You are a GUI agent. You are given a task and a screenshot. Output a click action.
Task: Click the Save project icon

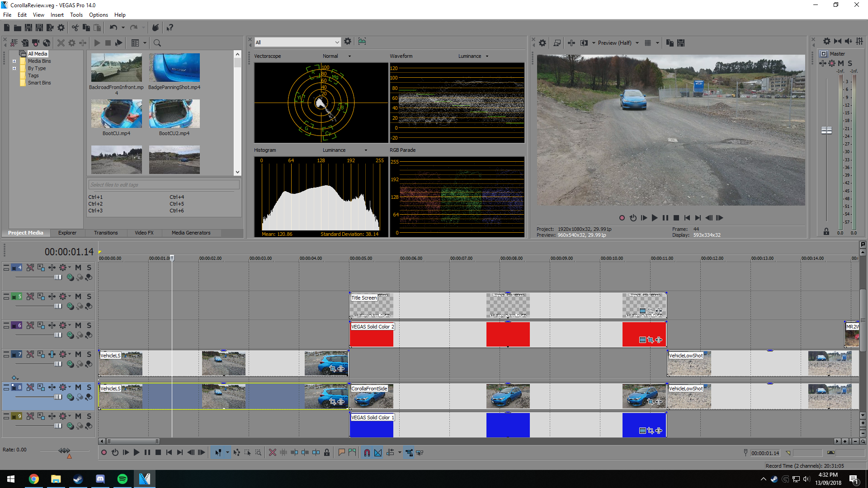28,28
